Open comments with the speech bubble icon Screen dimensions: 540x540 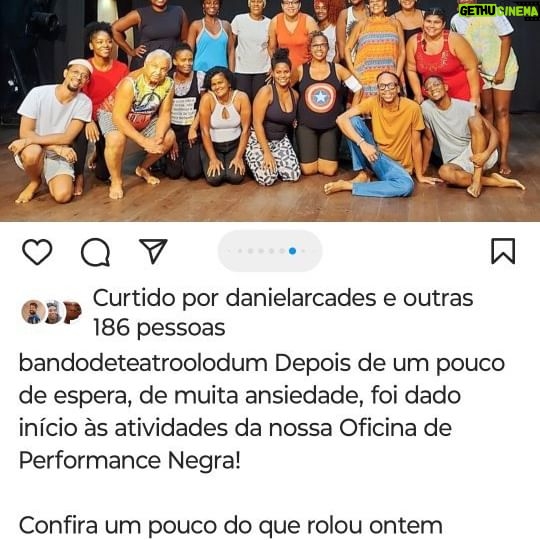(95, 252)
